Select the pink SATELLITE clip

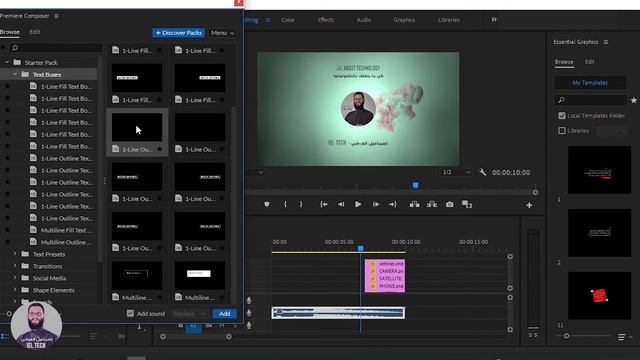(x=385, y=278)
